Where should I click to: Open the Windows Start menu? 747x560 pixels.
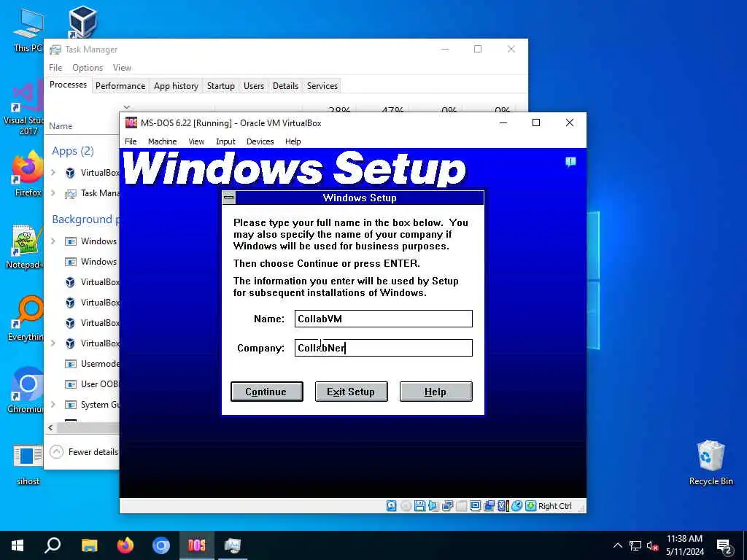click(x=18, y=545)
